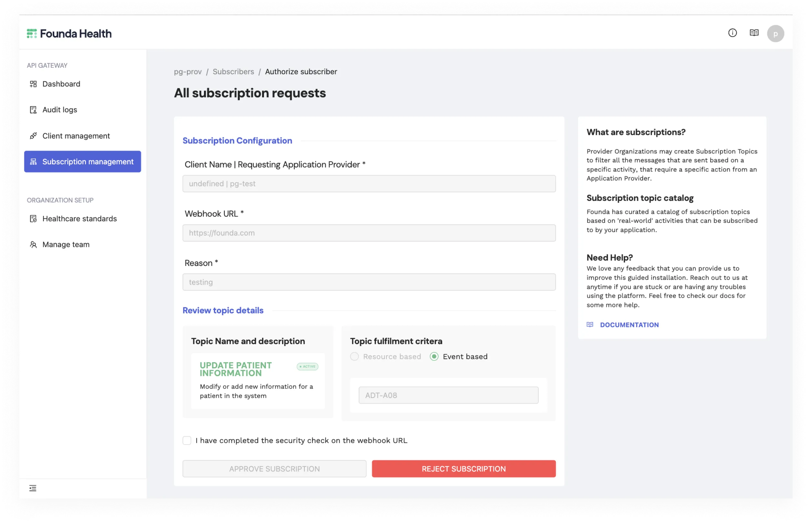Click the REJECT SUBSCRIPTION button

[x=463, y=469]
